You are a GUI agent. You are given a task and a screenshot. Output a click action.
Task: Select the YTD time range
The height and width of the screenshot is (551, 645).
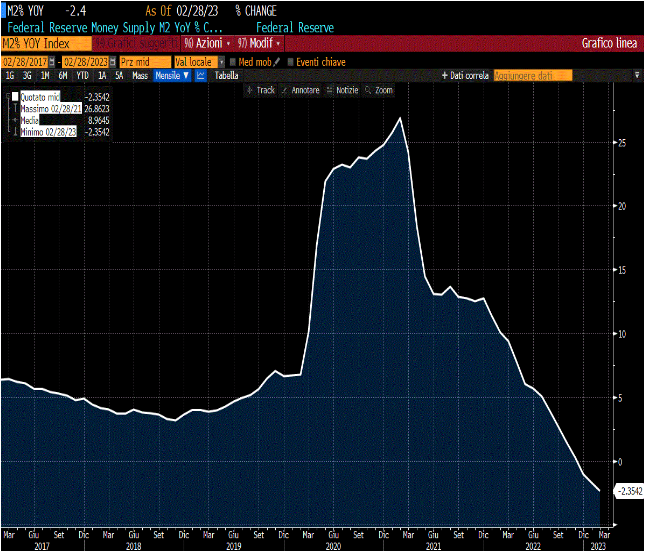(x=82, y=76)
